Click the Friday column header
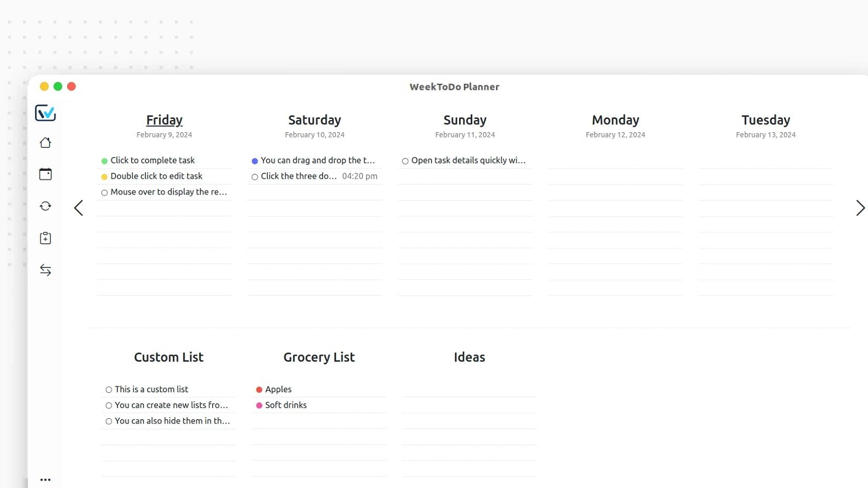Image resolution: width=868 pixels, height=488 pixels. click(x=164, y=120)
